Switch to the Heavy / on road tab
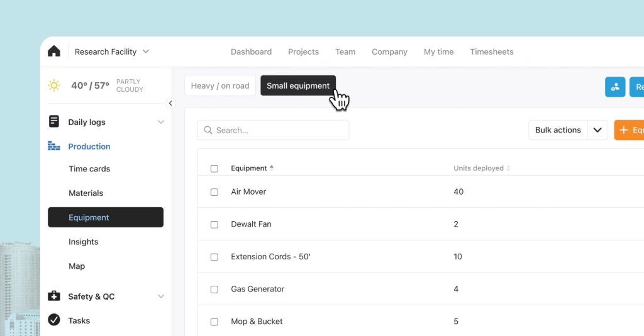The height and width of the screenshot is (336, 644). 220,86
